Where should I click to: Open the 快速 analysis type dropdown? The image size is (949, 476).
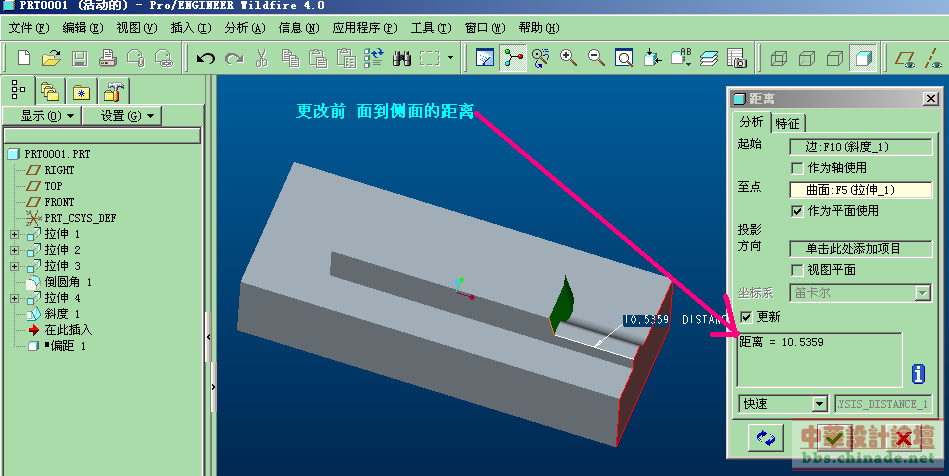click(x=819, y=404)
